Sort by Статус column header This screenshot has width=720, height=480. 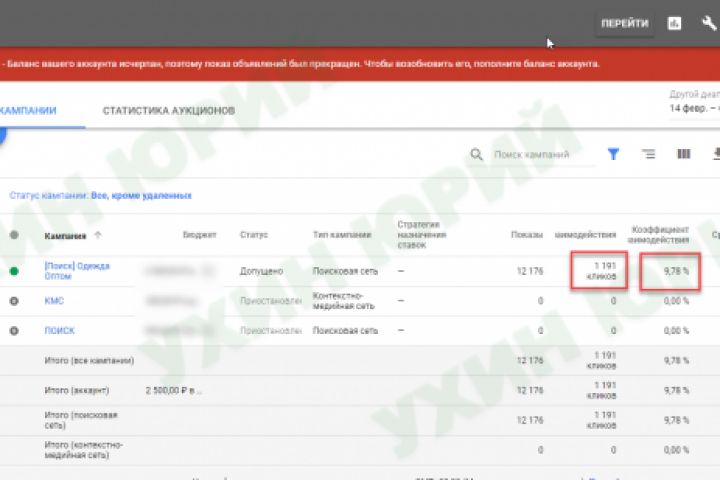coord(253,235)
